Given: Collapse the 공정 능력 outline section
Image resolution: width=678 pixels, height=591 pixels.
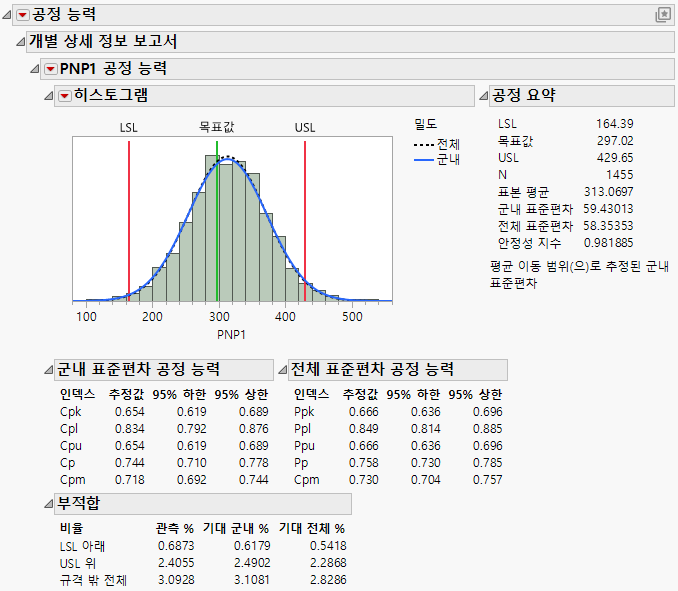Looking at the screenshot, I should 6,15.
